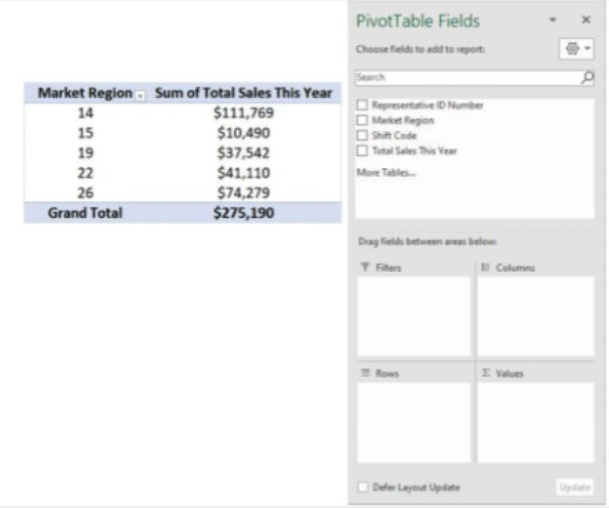Click the Columns area icon
Viewport: 609px width, 508px height.
tap(485, 268)
